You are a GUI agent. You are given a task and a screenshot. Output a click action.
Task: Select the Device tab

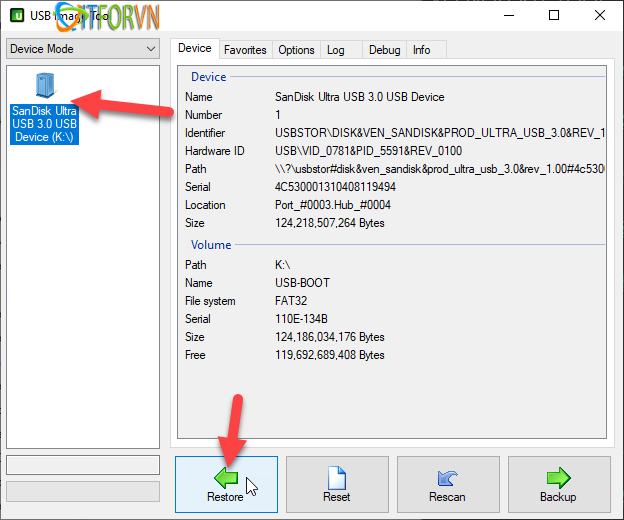click(x=195, y=48)
